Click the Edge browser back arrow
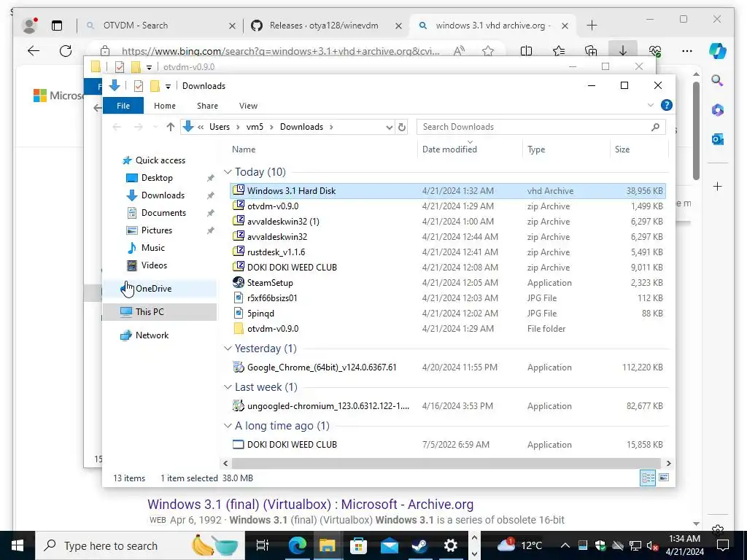Screen dimensions: 747x560 click(x=34, y=50)
